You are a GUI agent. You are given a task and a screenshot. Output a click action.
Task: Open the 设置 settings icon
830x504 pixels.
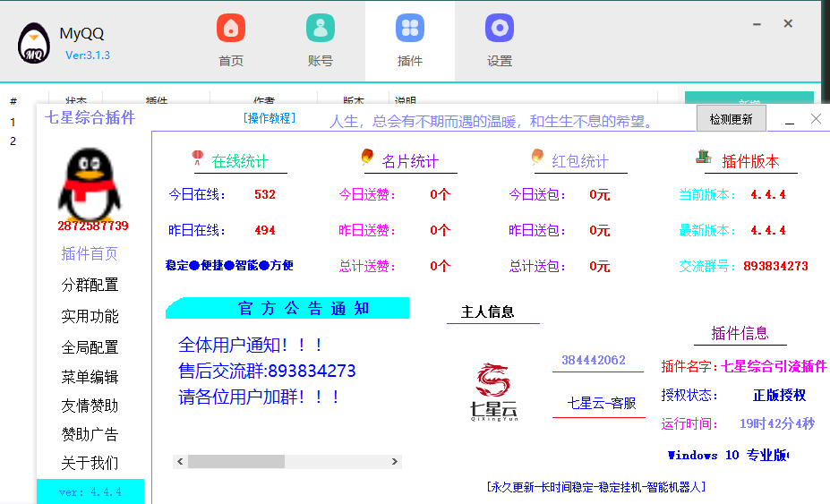500,28
